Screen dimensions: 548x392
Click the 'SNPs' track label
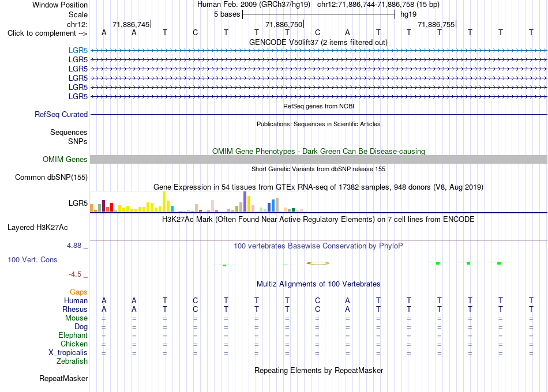point(78,141)
